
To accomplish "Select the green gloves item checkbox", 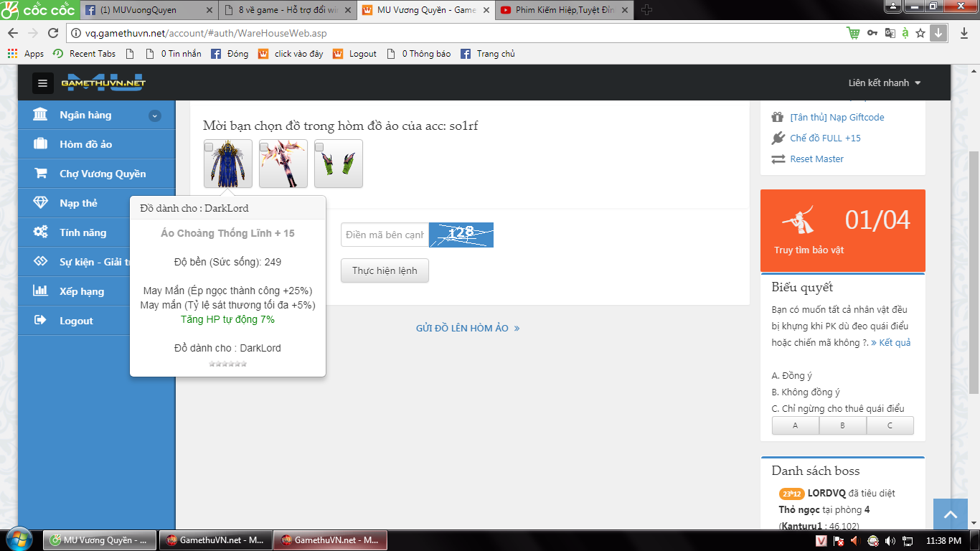I will [x=319, y=147].
